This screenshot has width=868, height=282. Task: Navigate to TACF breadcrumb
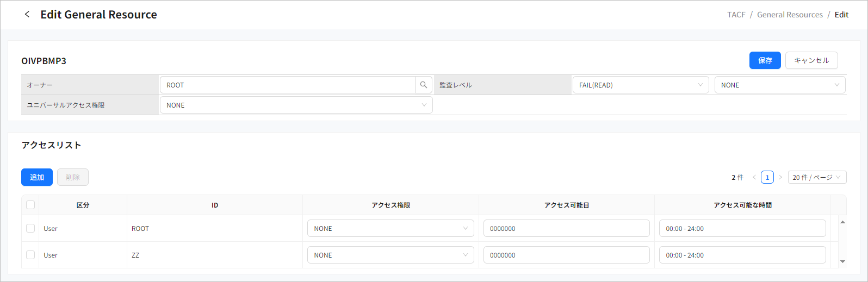pyautogui.click(x=736, y=15)
